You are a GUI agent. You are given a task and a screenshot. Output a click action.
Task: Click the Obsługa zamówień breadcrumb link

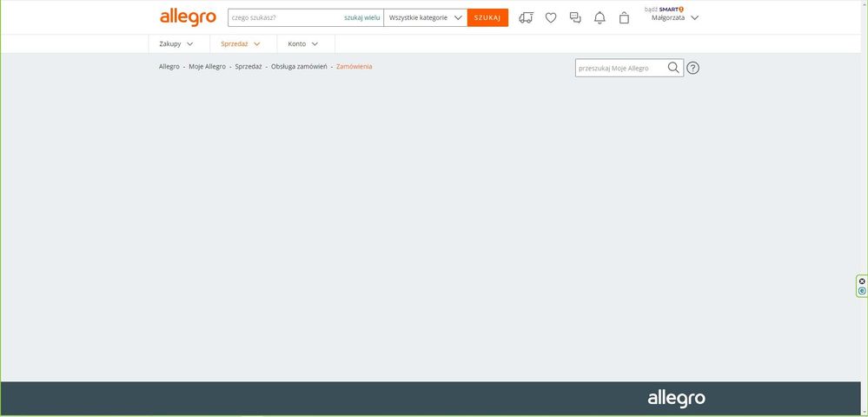(x=299, y=67)
